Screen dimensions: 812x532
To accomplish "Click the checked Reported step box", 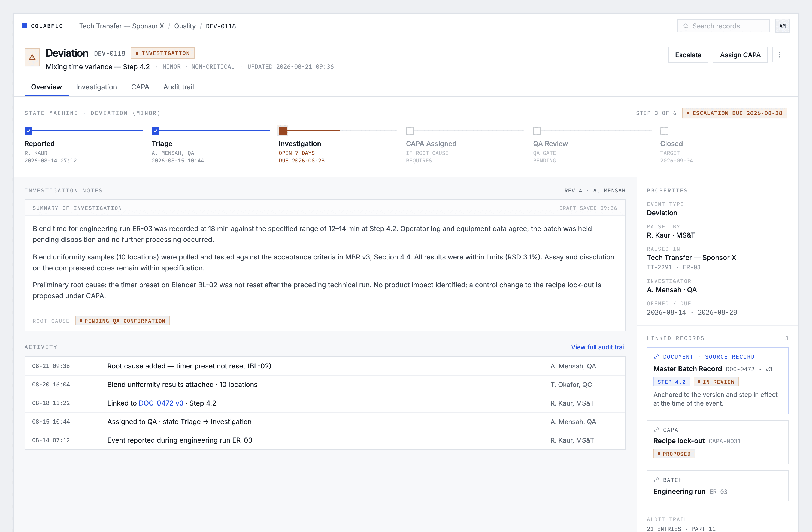I will (x=28, y=131).
